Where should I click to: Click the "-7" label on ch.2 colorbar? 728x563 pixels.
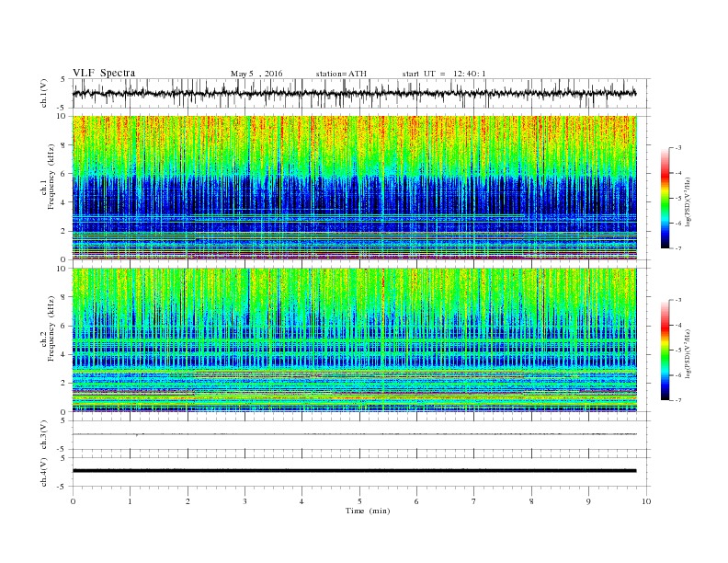pyautogui.click(x=677, y=400)
